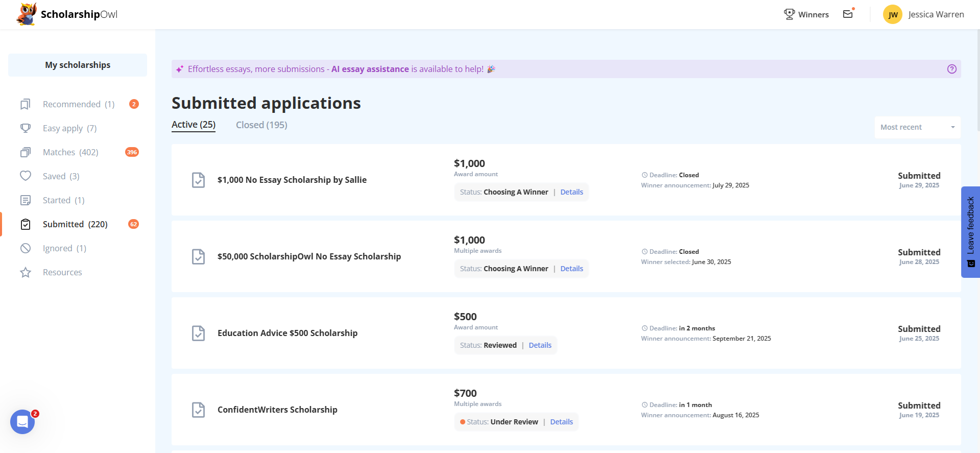Click the 'June 19, 2025' submitted date

click(x=919, y=415)
